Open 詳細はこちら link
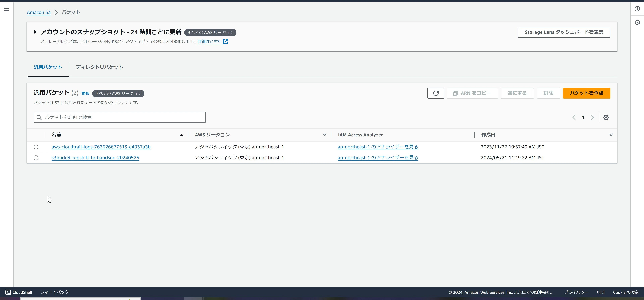The image size is (644, 300). pyautogui.click(x=209, y=42)
